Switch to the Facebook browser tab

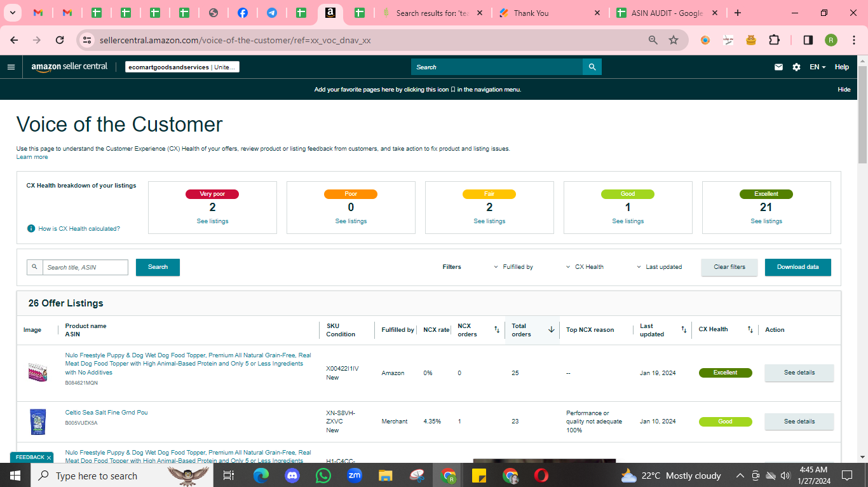[x=242, y=13]
